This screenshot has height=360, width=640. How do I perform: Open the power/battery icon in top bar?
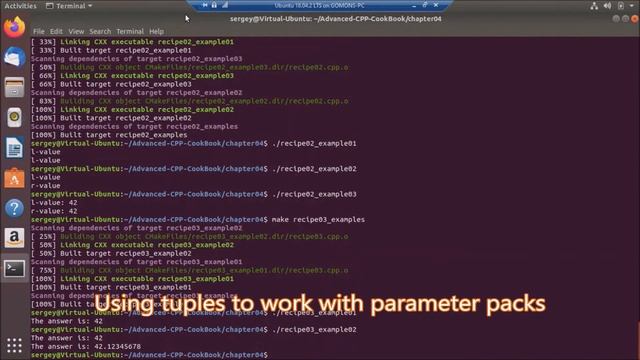[x=621, y=6]
